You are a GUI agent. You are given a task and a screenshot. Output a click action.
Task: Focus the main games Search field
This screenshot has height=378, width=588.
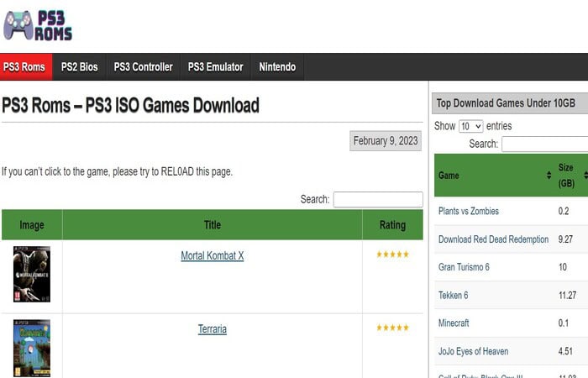point(378,200)
